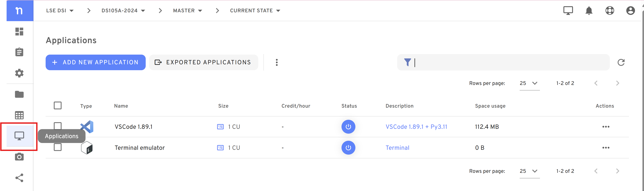Open Settings via the gear sidebar icon
This screenshot has height=191, width=644.
coord(19,73)
